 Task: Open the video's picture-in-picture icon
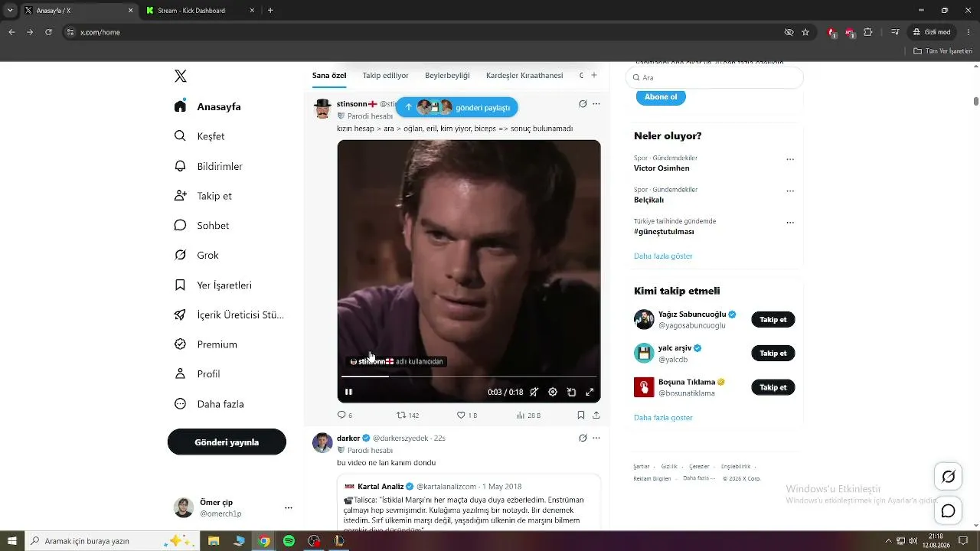pos(571,392)
